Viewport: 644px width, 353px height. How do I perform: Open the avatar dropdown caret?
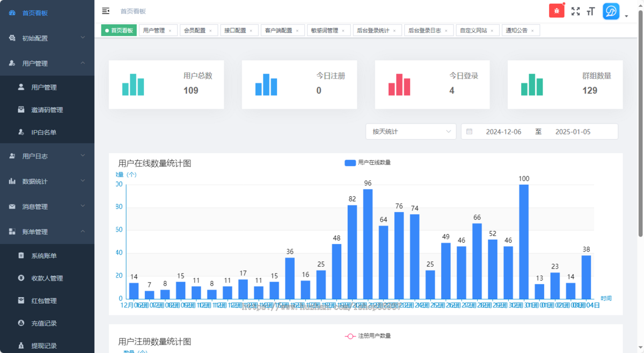coord(626,16)
